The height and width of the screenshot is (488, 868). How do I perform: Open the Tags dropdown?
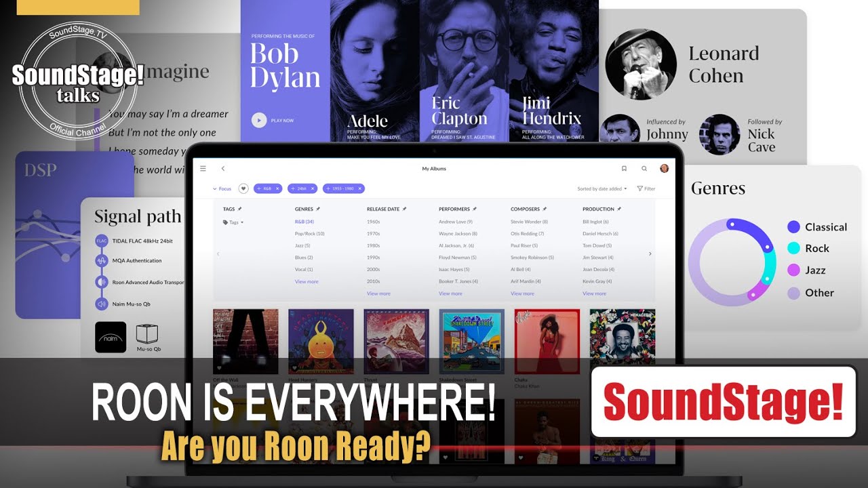coord(233,222)
